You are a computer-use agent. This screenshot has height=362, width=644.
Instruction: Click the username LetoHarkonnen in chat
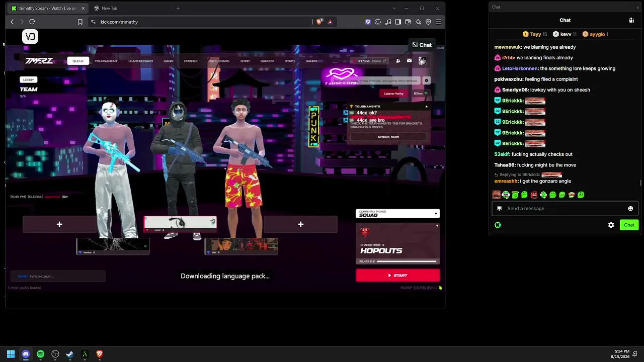(520, 68)
